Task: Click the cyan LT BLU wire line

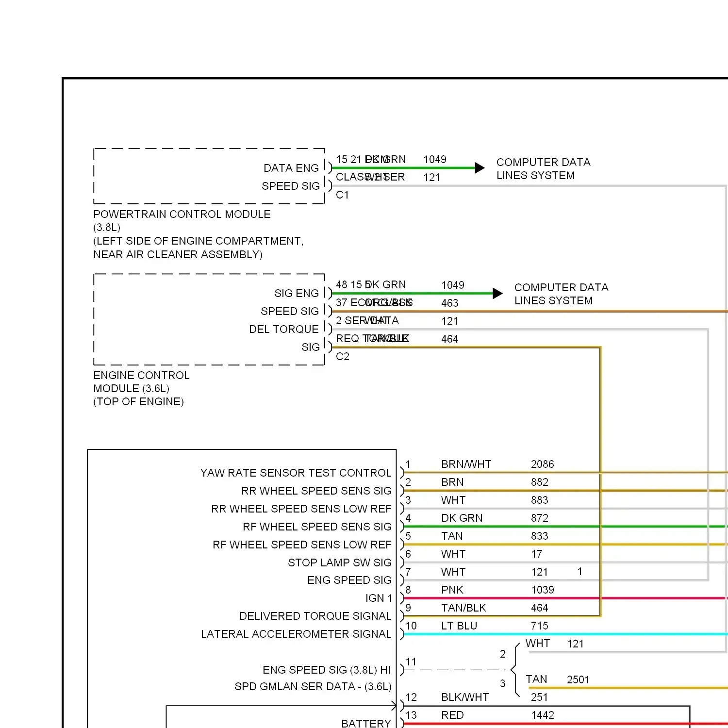Action: [565, 634]
